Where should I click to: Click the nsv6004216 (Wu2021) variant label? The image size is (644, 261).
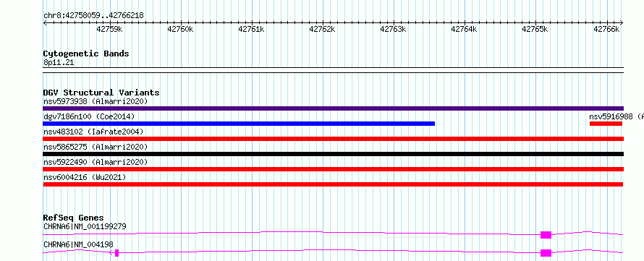[85, 177]
